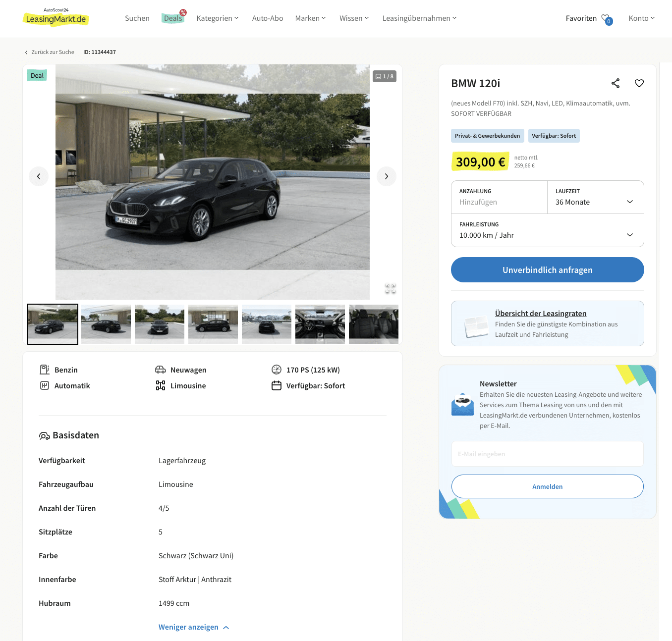Select the second car thumbnail
Image resolution: width=672 pixels, height=641 pixels.
[x=106, y=324]
